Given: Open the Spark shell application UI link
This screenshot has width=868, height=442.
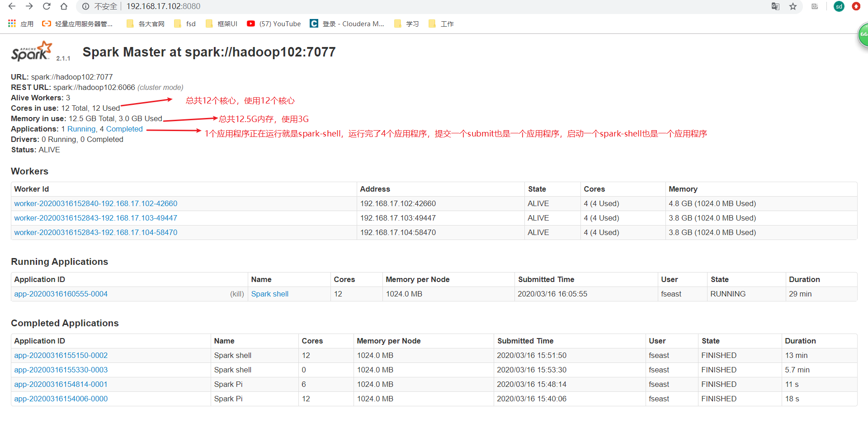Looking at the screenshot, I should (270, 294).
